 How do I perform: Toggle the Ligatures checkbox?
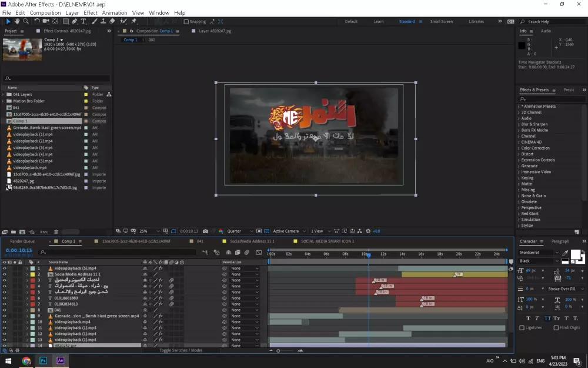pyautogui.click(x=522, y=327)
